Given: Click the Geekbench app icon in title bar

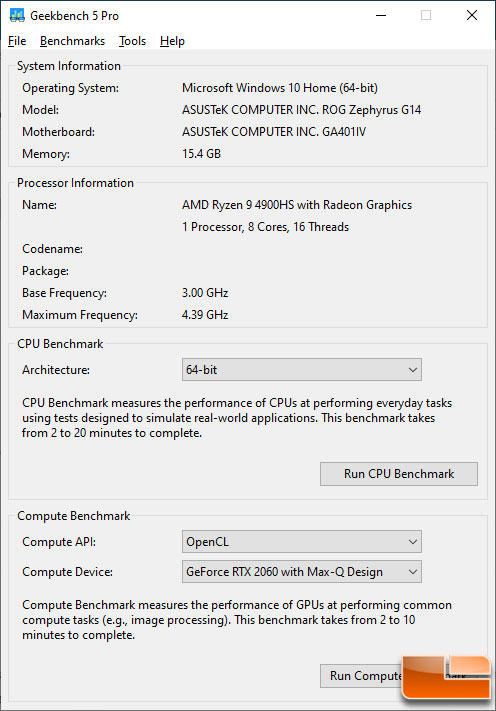Looking at the screenshot, I should pyautogui.click(x=17, y=15).
